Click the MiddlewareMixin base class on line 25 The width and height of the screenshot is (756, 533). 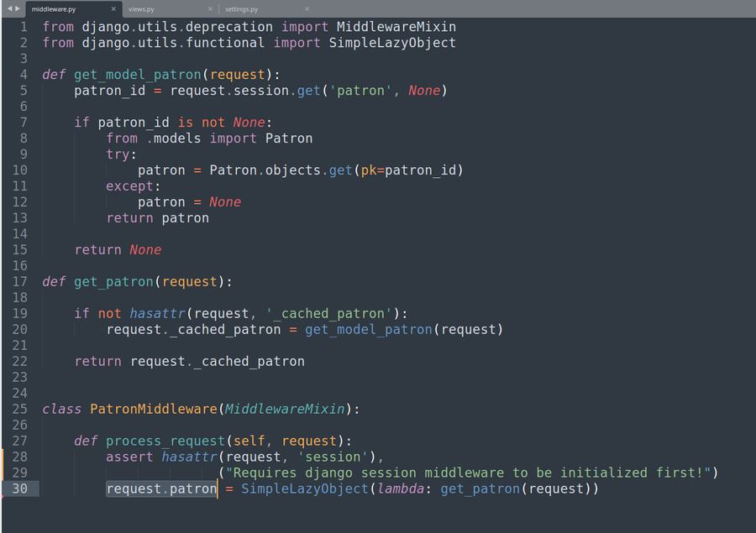[x=285, y=409]
